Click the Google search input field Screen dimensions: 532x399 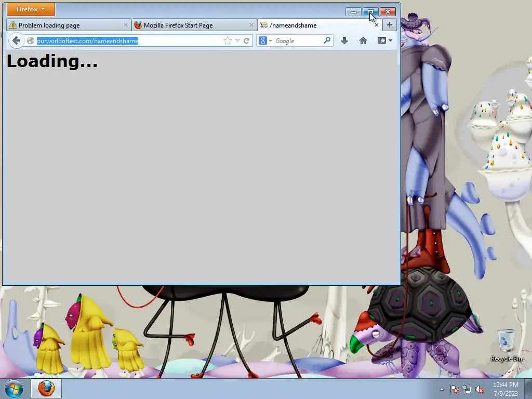[298, 41]
